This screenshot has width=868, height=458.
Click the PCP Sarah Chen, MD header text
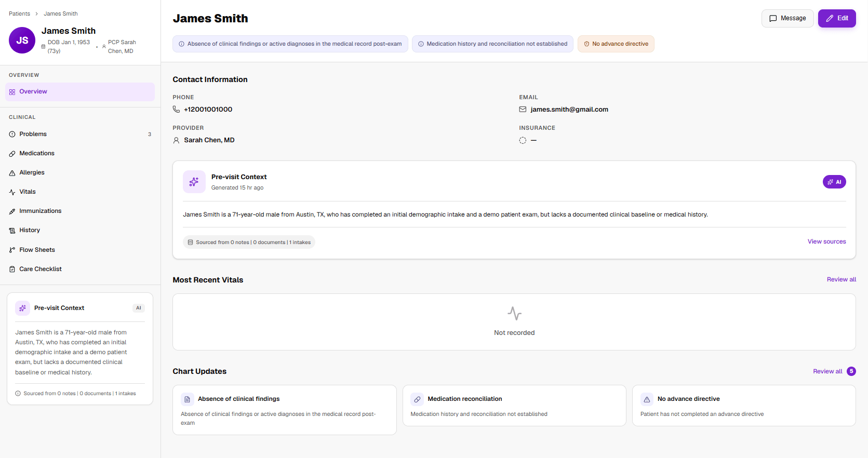[x=122, y=47]
